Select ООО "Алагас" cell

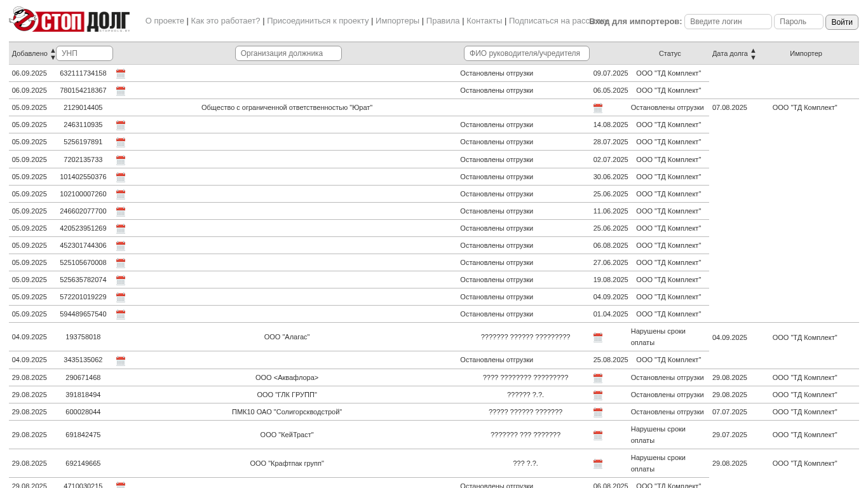click(x=287, y=337)
